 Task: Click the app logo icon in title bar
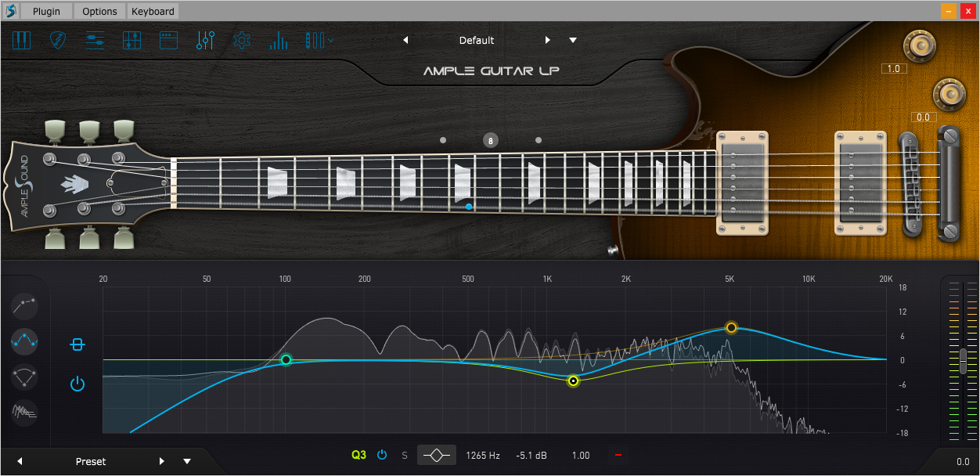pyautogui.click(x=10, y=11)
